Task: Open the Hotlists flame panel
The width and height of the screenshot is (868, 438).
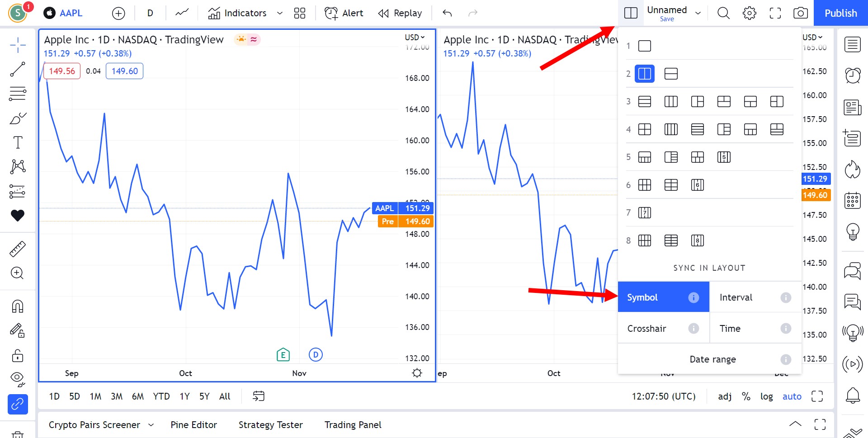Action: 853,170
